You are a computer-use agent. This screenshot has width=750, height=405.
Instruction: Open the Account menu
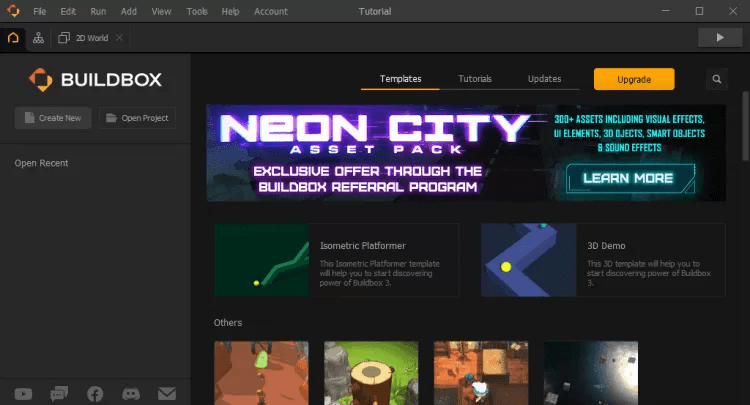point(271,11)
